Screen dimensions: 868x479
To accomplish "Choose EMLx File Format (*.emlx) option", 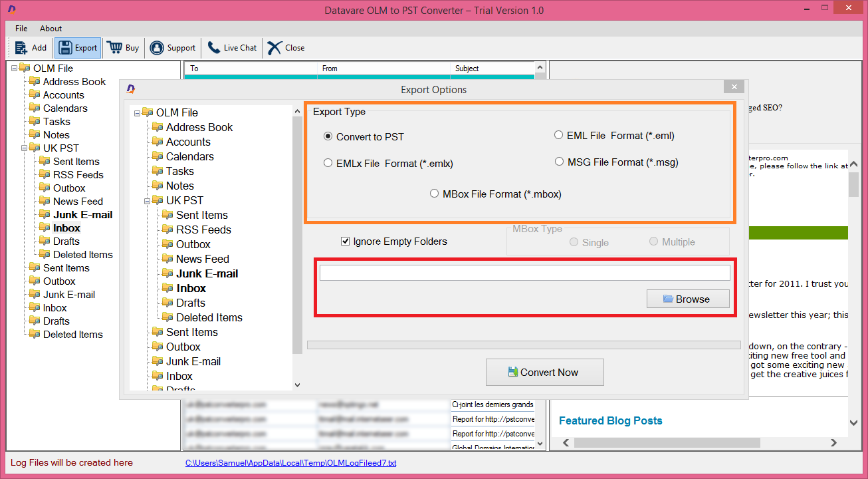I will tap(328, 163).
